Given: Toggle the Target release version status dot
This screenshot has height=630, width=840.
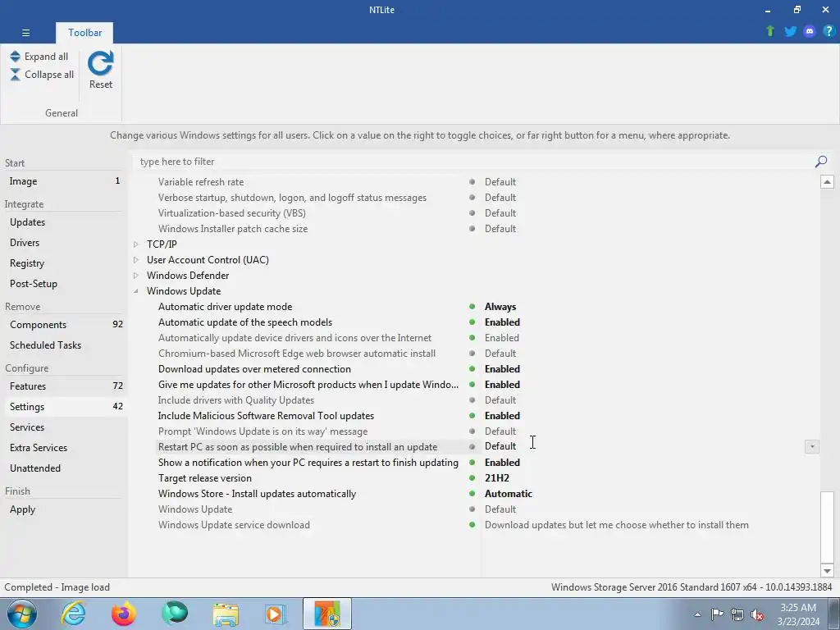Looking at the screenshot, I should coord(472,478).
